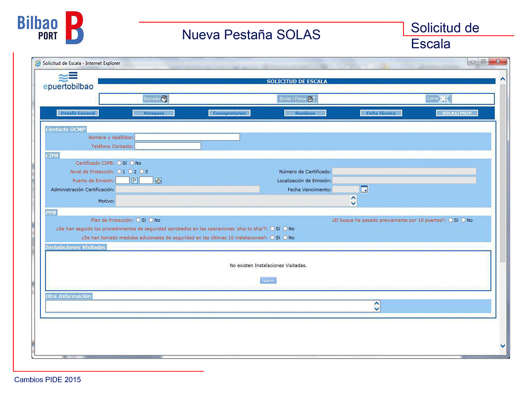Viewport: 532px width, 399px height.
Task: Focus the Teléfono Contacto field
Action: coord(168,146)
